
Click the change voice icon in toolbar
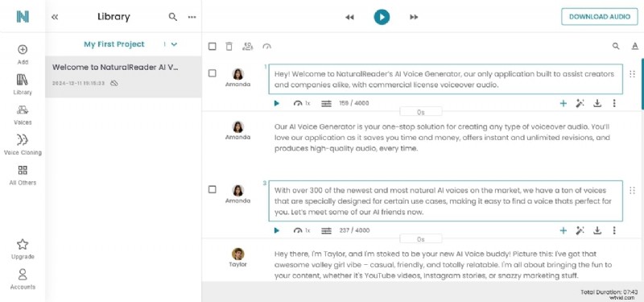pos(248,47)
